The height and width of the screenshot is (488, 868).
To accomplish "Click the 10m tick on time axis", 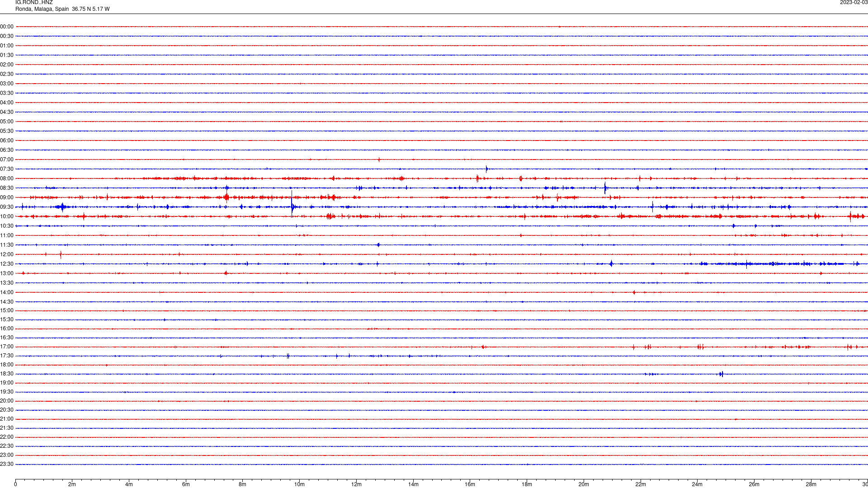I will [x=299, y=484].
